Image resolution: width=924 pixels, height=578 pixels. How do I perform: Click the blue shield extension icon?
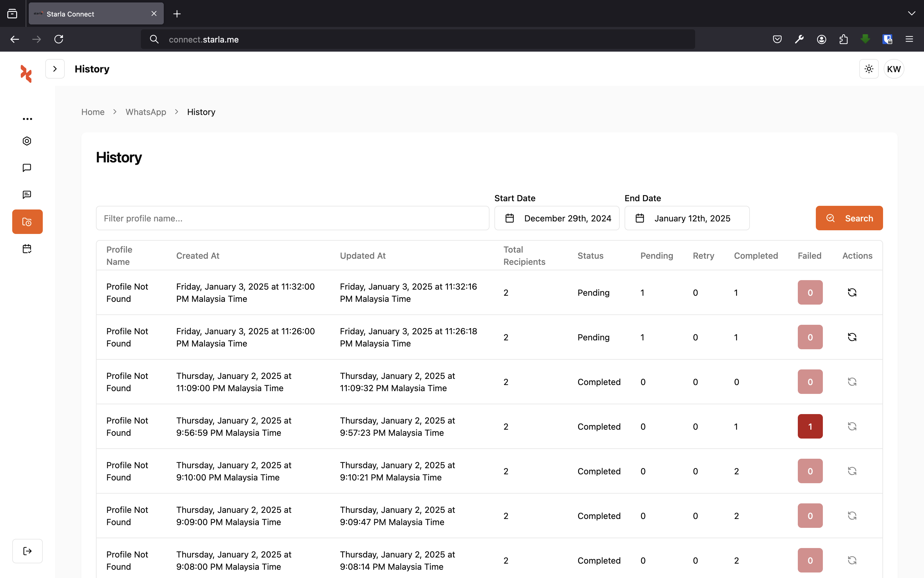tap(887, 39)
